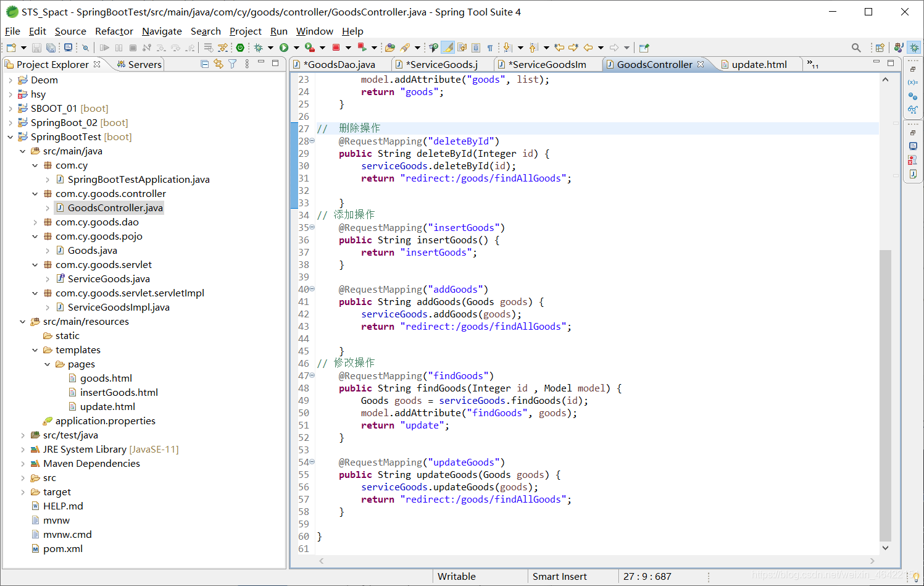Click the Run Last Tool coverage icon
This screenshot has width=924, height=586.
click(x=309, y=48)
